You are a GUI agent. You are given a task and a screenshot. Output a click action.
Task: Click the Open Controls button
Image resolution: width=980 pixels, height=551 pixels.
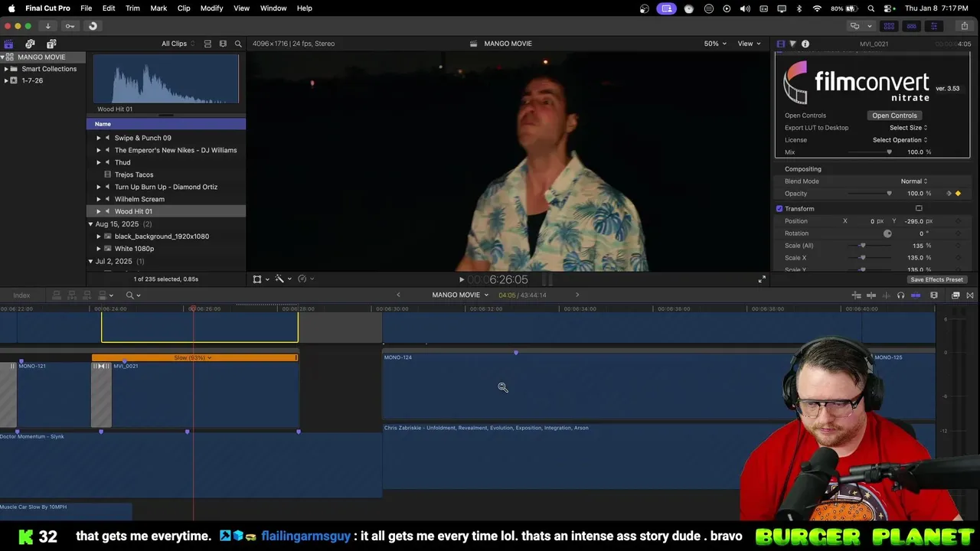point(894,116)
